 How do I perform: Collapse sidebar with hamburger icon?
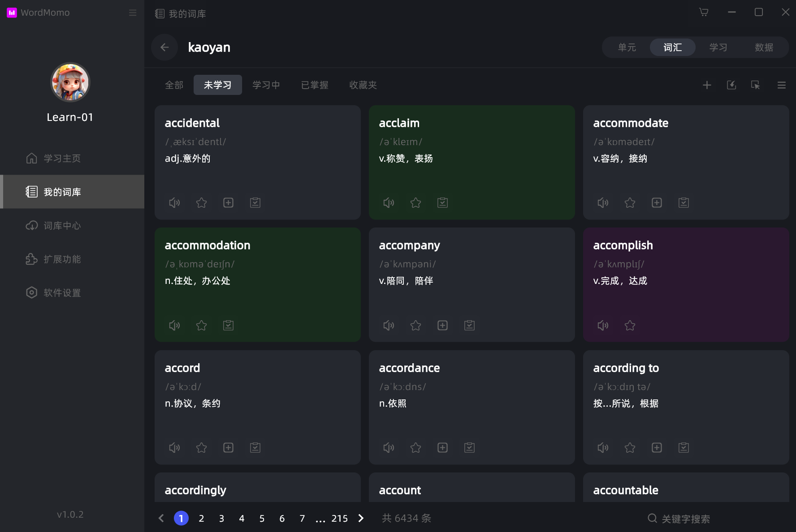[133, 13]
